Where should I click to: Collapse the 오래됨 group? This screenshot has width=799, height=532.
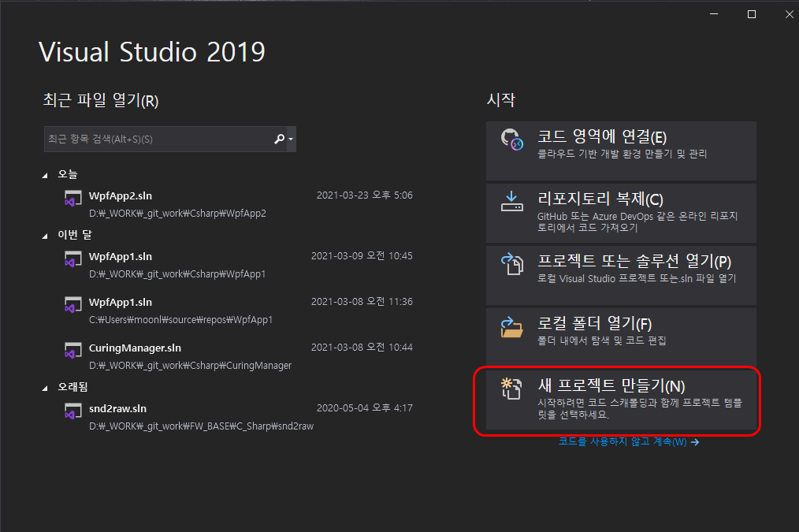[x=45, y=389]
